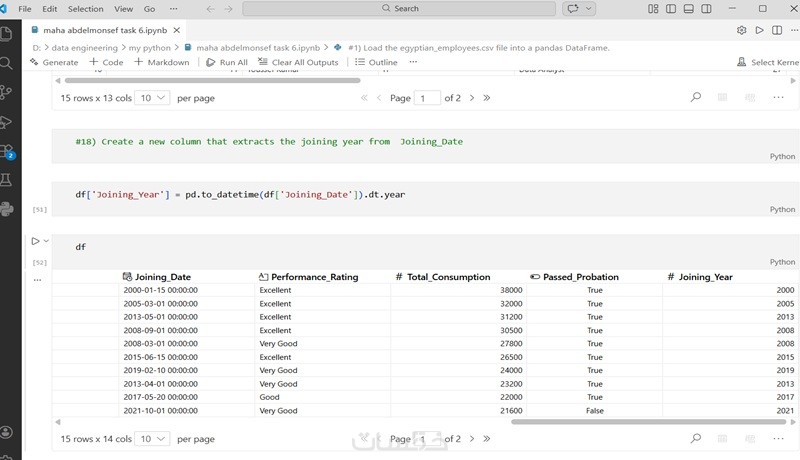Select the maha abdelmonsef task 6.ipynb tab
This screenshot has width=800, height=460.
(105, 30)
